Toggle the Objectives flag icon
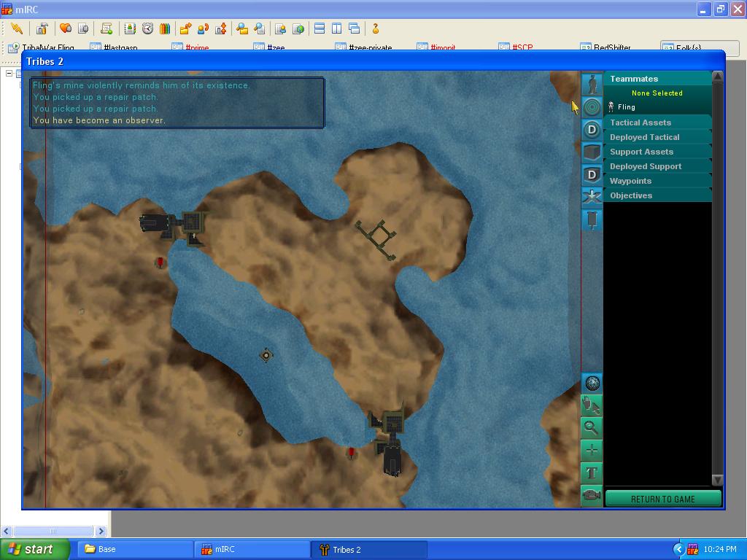The height and width of the screenshot is (560, 747). tap(592, 220)
